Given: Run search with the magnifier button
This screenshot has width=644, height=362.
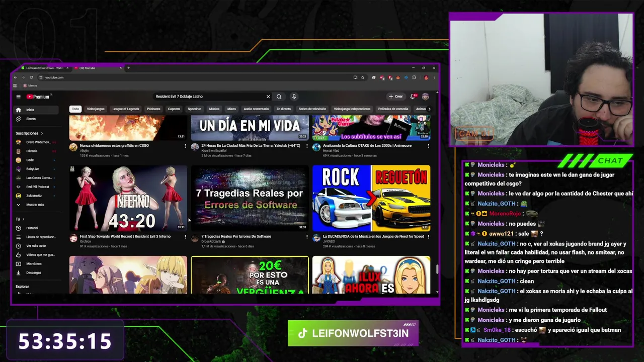Looking at the screenshot, I should tap(279, 97).
